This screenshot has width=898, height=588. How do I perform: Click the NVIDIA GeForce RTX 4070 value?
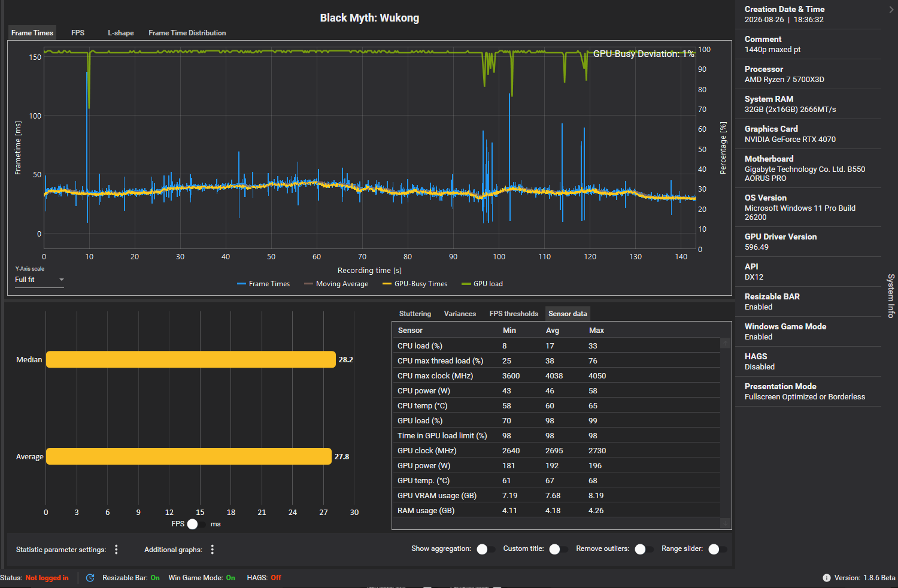click(790, 140)
